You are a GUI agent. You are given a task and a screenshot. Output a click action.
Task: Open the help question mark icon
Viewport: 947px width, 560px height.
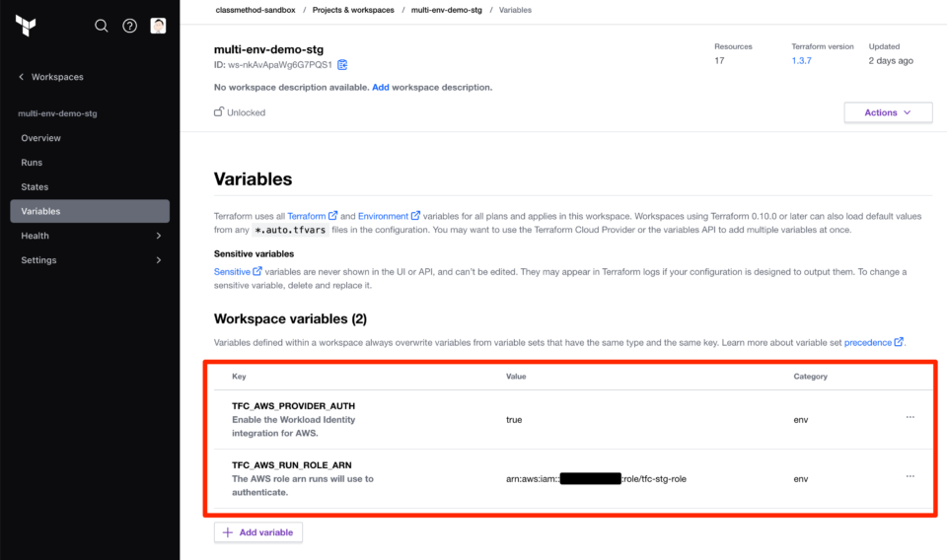point(130,26)
